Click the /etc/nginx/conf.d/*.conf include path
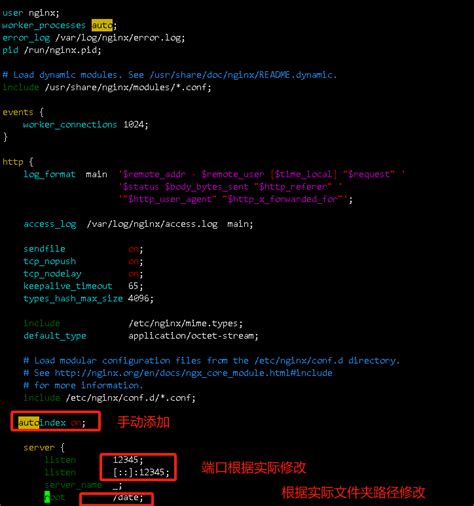Image resolution: width=474 pixels, height=506 pixels. [x=129, y=398]
